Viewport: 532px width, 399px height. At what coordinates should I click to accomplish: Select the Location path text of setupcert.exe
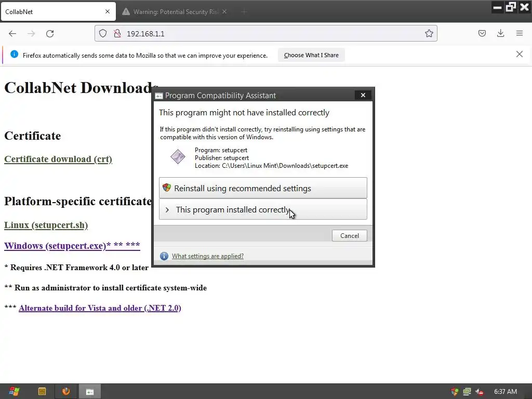[271, 166]
